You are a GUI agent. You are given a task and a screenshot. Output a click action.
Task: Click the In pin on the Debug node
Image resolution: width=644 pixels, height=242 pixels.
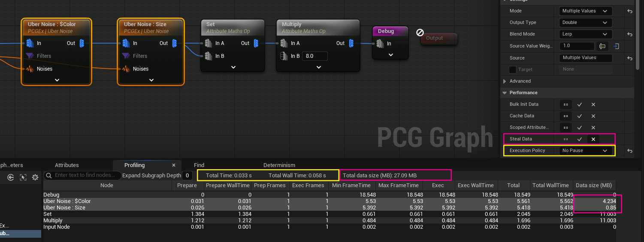pos(380,43)
